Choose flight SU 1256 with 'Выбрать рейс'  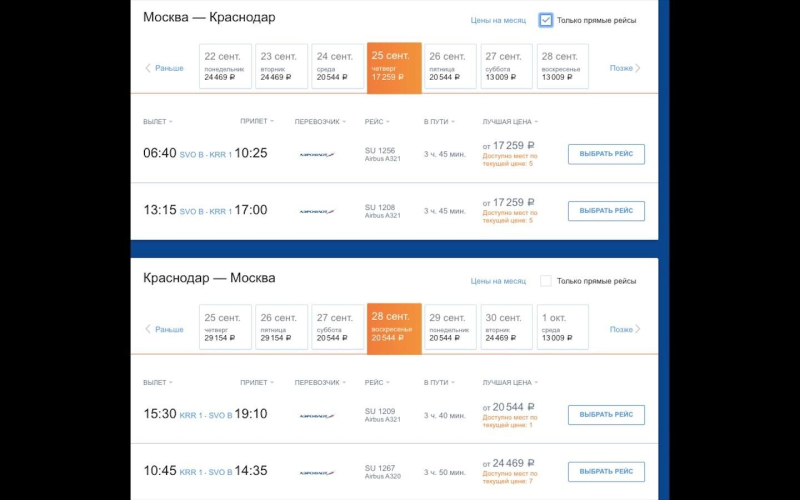[x=606, y=154]
